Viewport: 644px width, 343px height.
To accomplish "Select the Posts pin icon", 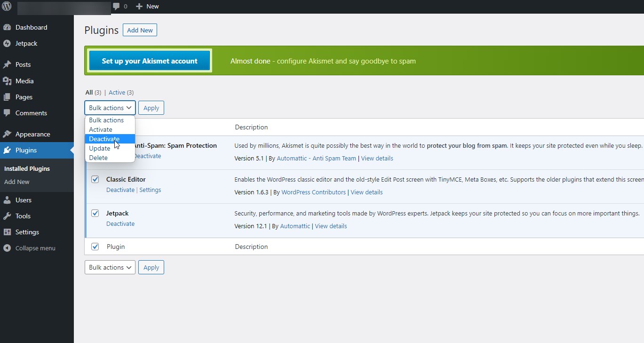I will point(8,64).
